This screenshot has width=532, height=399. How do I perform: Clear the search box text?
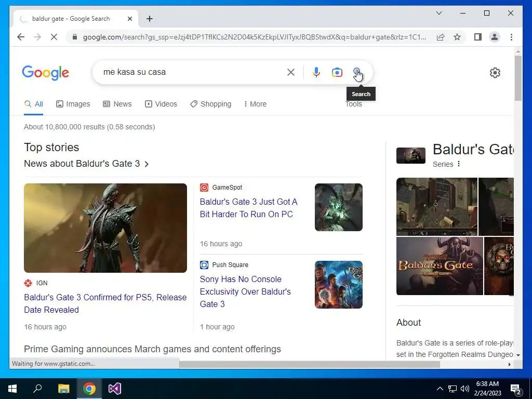click(291, 72)
